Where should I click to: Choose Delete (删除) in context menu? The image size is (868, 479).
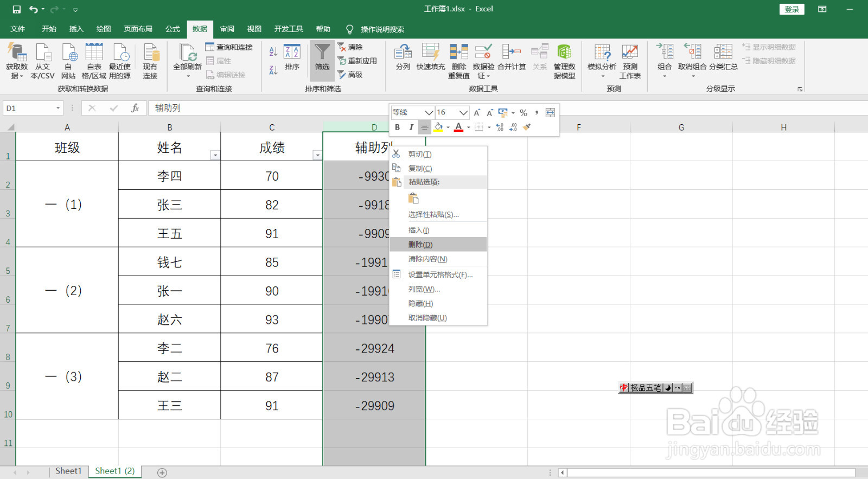pos(438,245)
